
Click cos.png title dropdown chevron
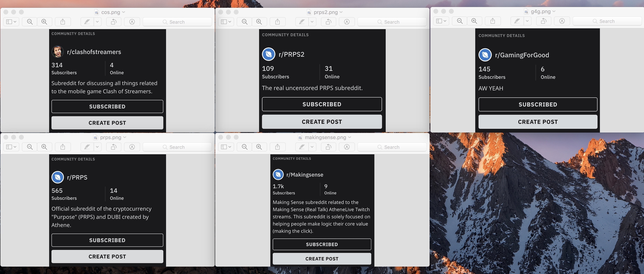coord(124,12)
